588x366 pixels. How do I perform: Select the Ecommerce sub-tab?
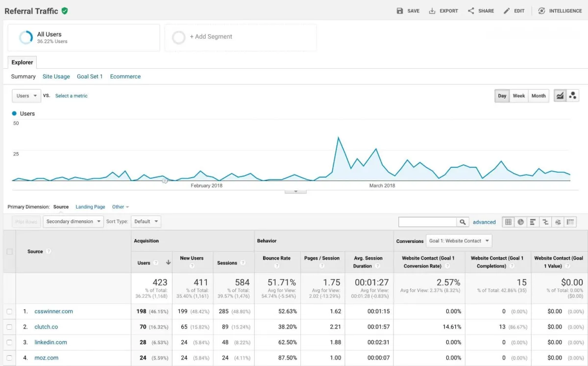point(125,77)
